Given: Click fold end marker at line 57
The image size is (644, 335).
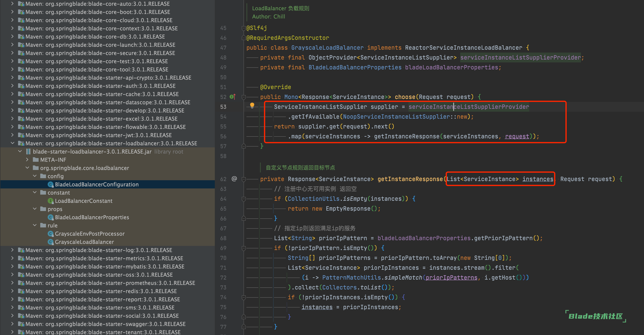Looking at the screenshot, I should (244, 146).
